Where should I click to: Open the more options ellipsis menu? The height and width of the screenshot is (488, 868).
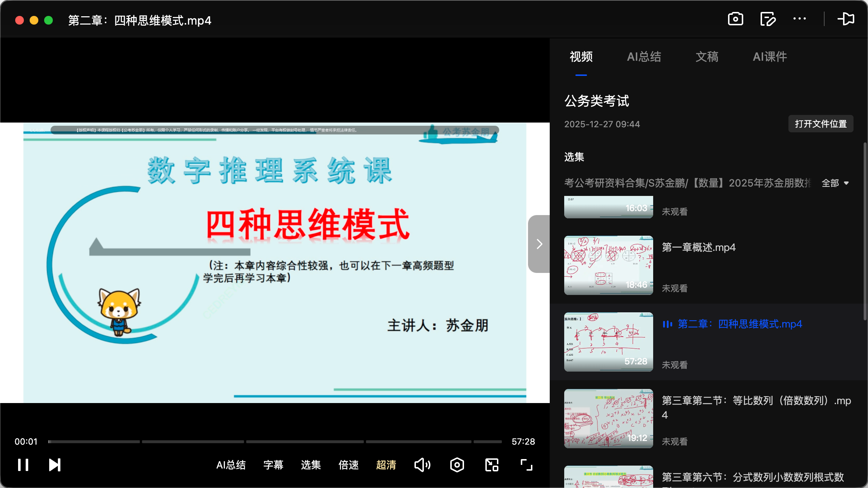(x=800, y=19)
